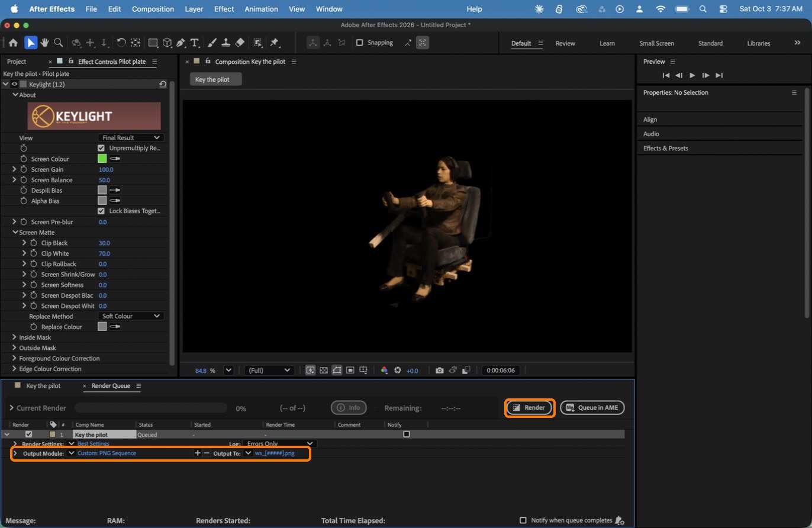Viewport: 812px width, 528px height.
Task: Click the Keylight reset arrow icon
Action: tap(163, 85)
